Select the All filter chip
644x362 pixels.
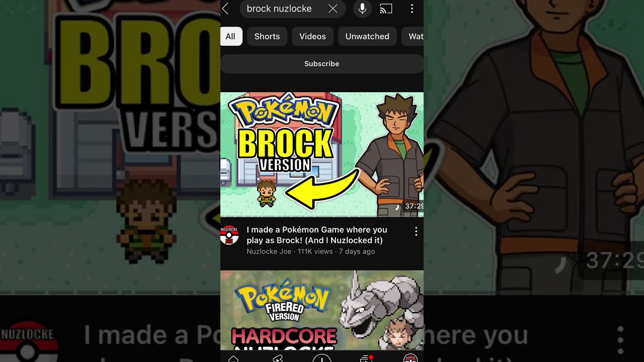coord(230,36)
